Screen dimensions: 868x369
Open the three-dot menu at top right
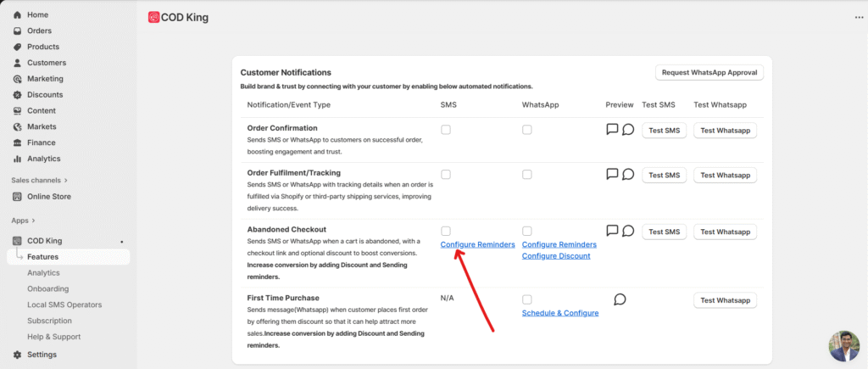tap(859, 17)
